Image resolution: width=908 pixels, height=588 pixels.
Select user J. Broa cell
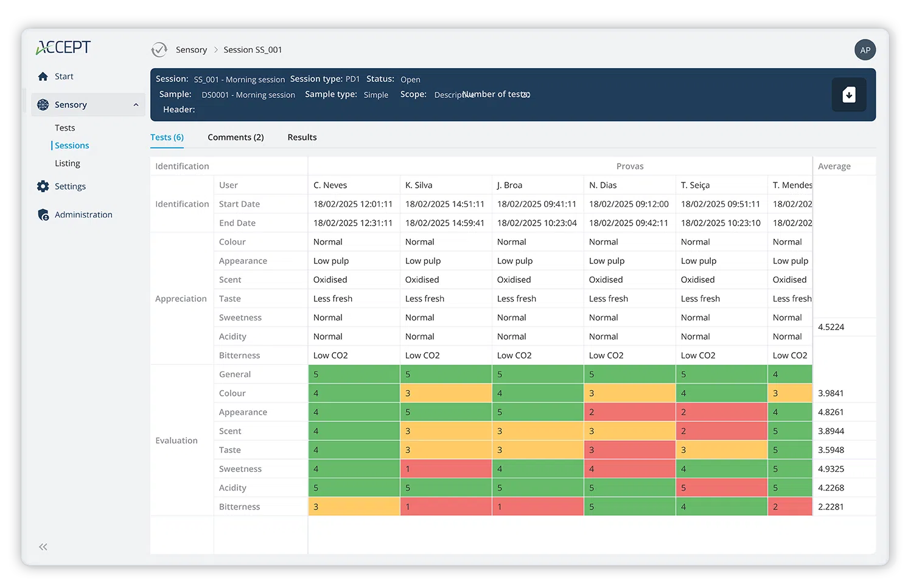point(537,185)
